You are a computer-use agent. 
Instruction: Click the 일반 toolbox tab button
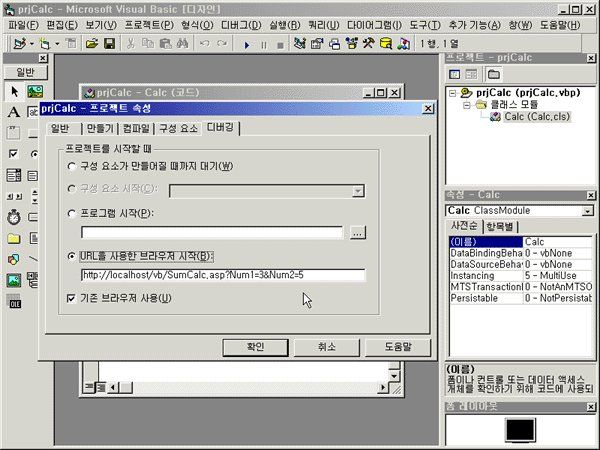(26, 72)
